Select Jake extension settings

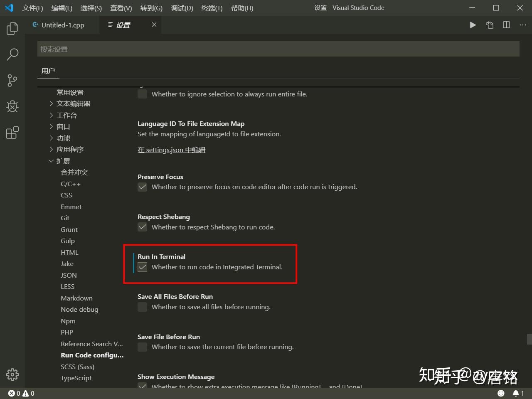[x=67, y=264]
